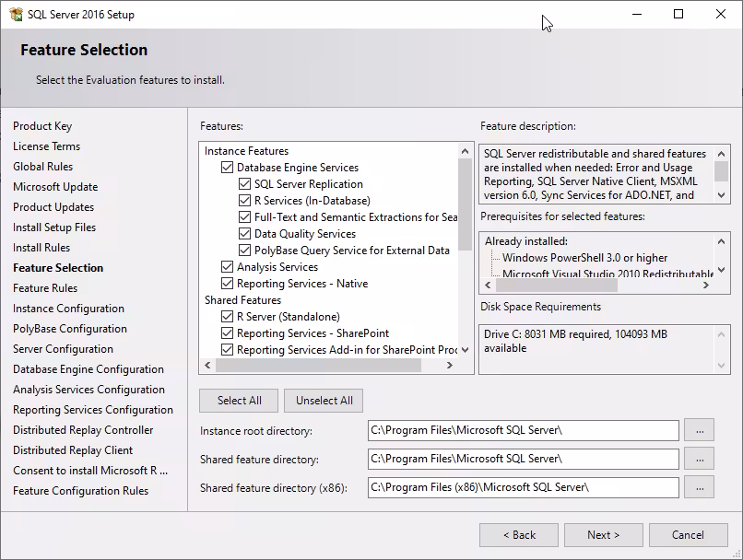
Task: Click prerequisites horizontal scrollbar thumb
Action: pyautogui.click(x=557, y=285)
